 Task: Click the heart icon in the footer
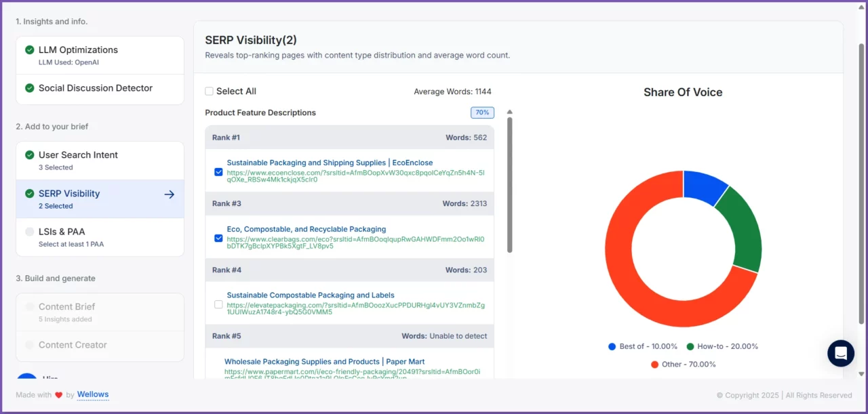pos(58,394)
